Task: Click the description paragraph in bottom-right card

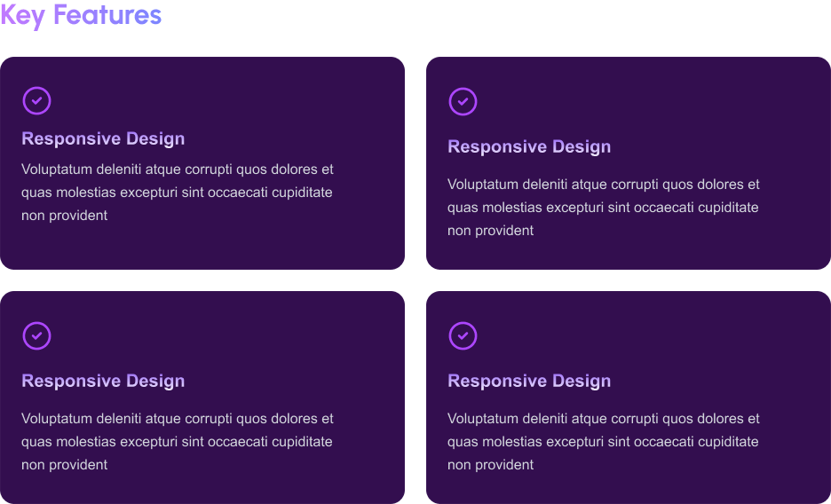Action: [x=604, y=441]
